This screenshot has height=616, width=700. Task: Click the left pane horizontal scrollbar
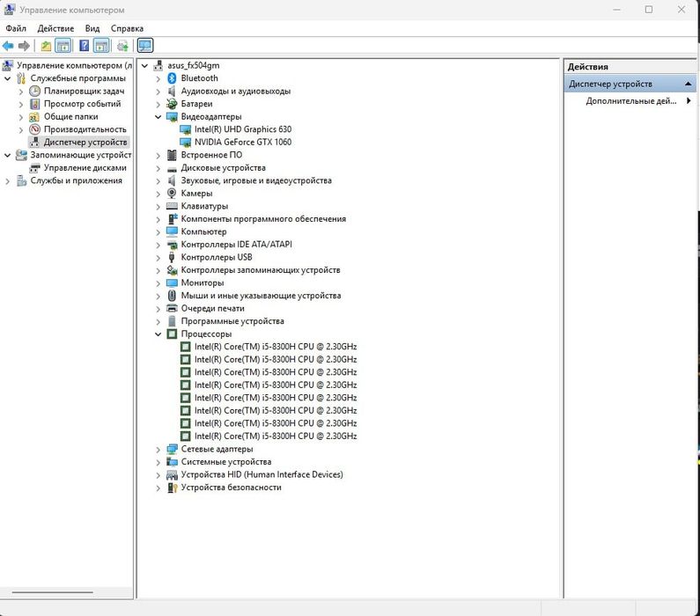pos(53,592)
